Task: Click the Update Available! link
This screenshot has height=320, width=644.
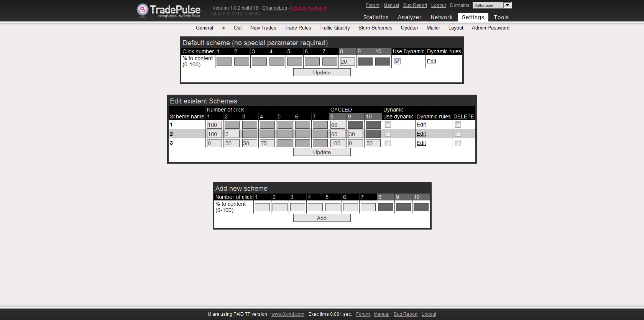Action: click(309, 8)
